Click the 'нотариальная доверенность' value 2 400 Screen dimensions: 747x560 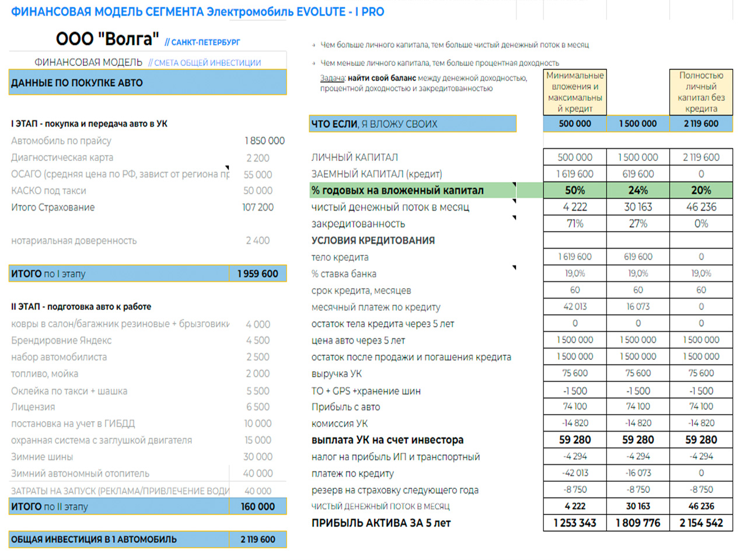258,240
